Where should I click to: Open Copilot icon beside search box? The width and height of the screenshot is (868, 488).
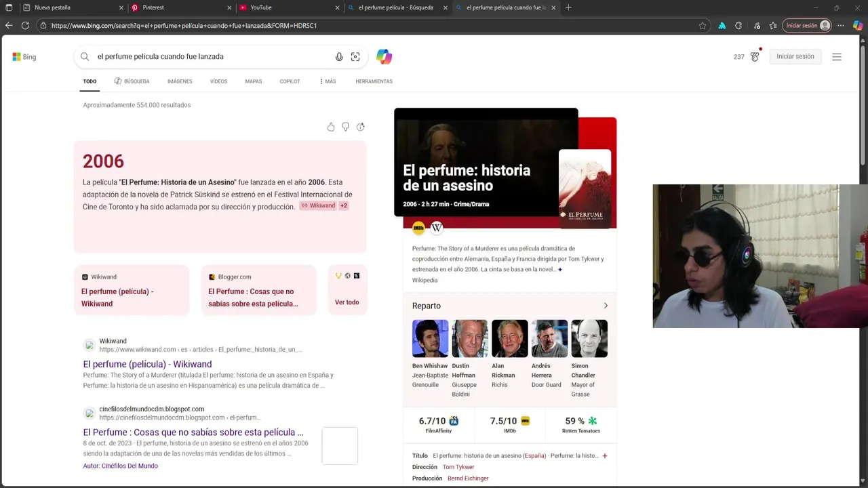(384, 57)
